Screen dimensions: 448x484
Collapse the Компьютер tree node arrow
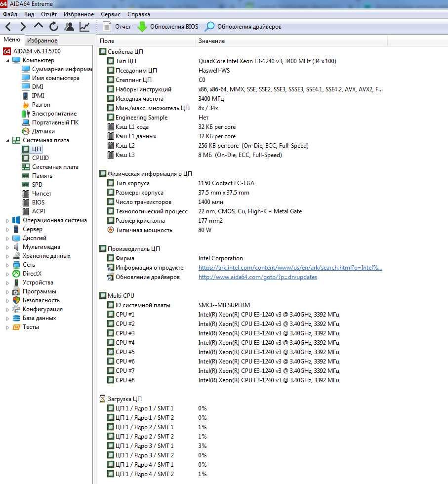point(7,60)
